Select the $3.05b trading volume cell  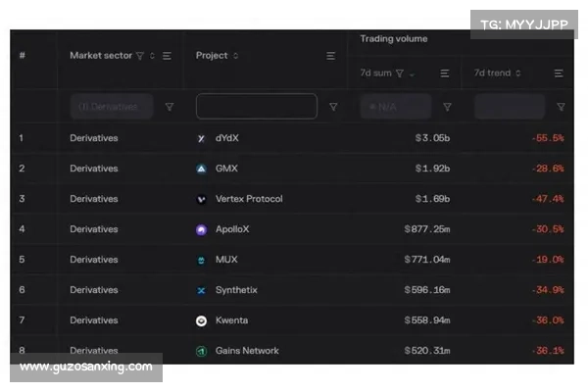coord(432,138)
